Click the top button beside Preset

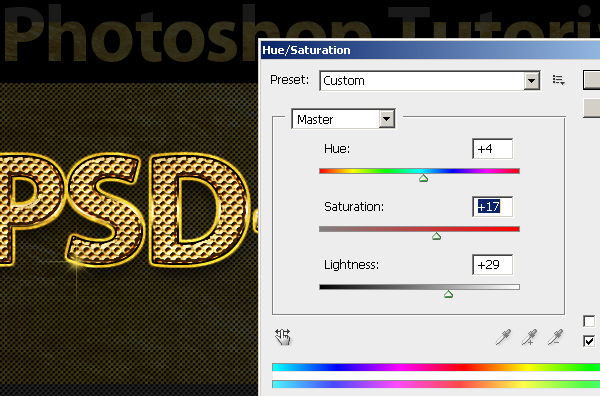pyautogui.click(x=592, y=80)
